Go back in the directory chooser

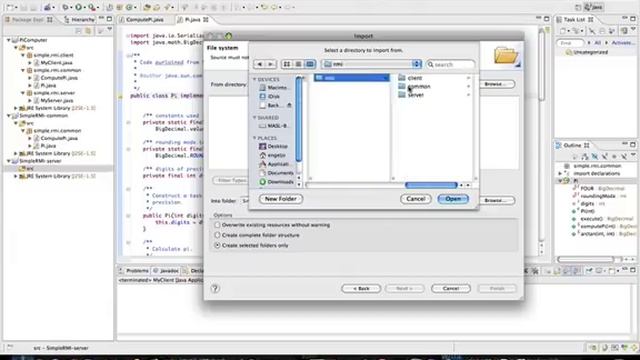coord(259,64)
